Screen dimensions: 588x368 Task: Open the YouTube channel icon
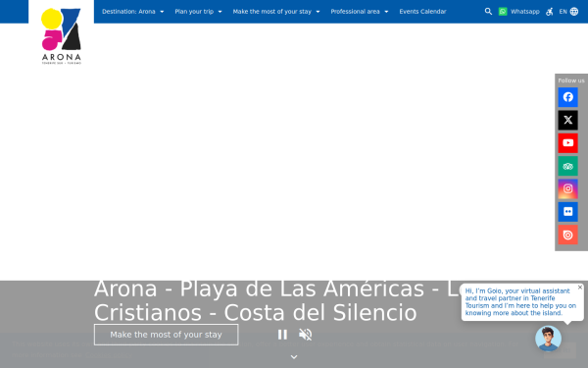click(567, 143)
